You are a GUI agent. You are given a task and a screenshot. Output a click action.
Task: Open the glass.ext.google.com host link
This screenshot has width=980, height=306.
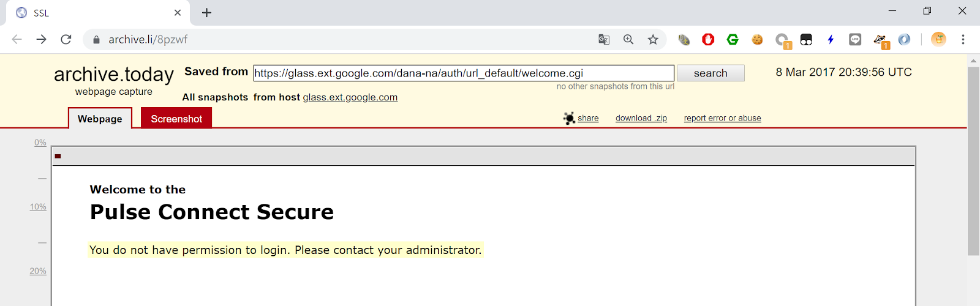pyautogui.click(x=350, y=97)
